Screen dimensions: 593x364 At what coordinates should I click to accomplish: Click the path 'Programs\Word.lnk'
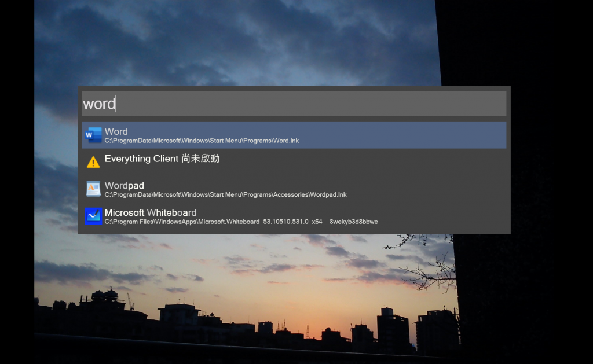pos(271,141)
